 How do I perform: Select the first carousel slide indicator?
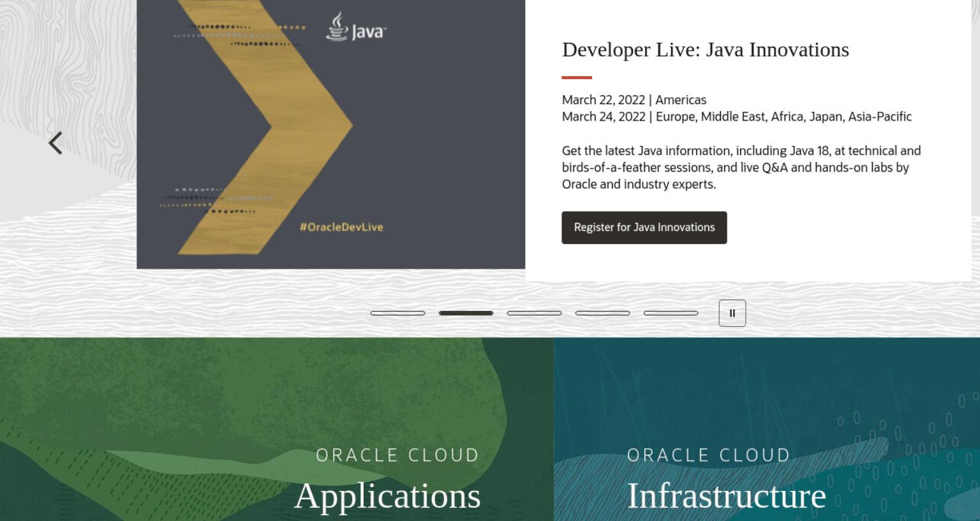tap(397, 313)
